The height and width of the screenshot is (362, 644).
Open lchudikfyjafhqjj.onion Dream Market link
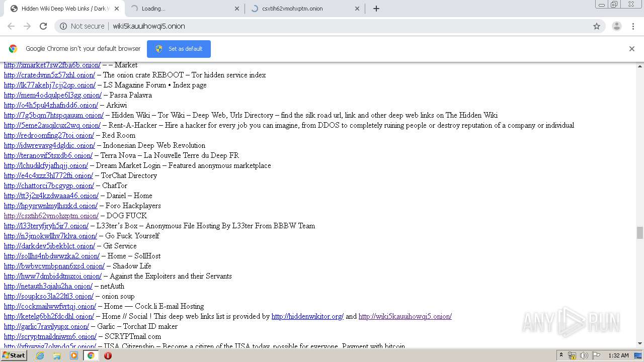pyautogui.click(x=46, y=165)
